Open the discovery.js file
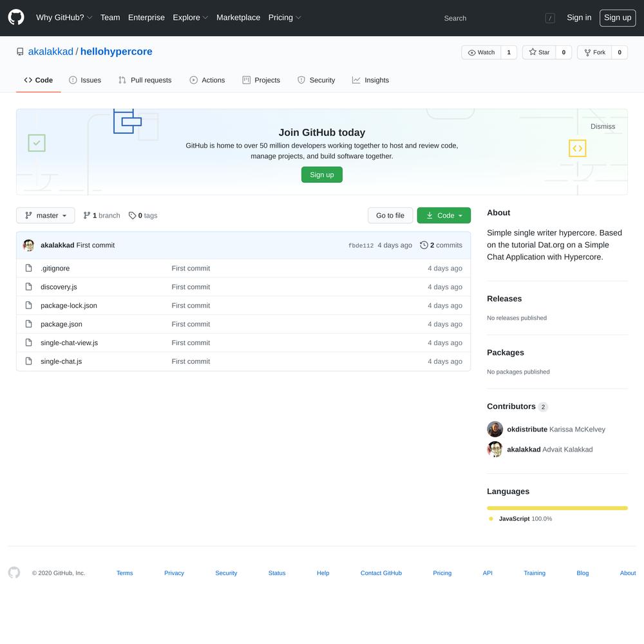 (x=59, y=287)
